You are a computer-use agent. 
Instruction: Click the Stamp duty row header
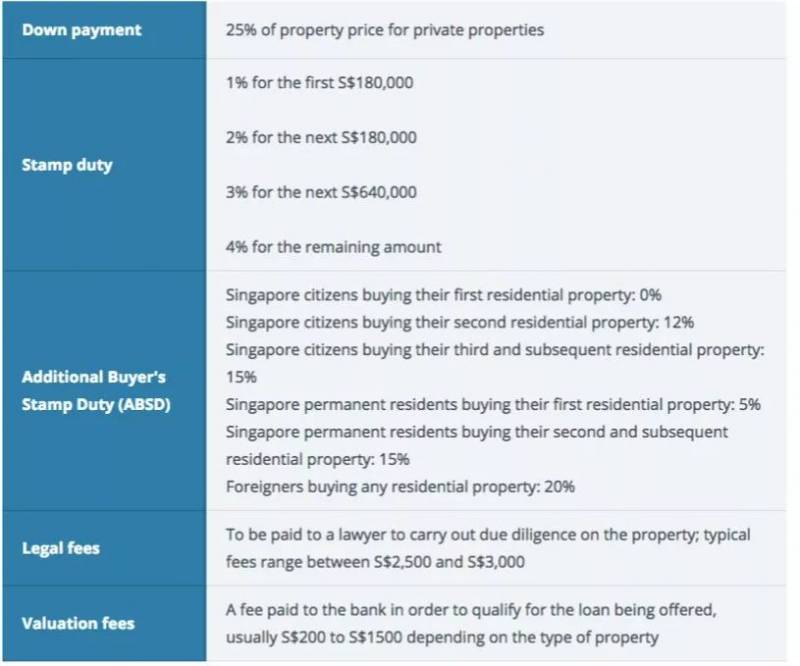click(x=67, y=165)
